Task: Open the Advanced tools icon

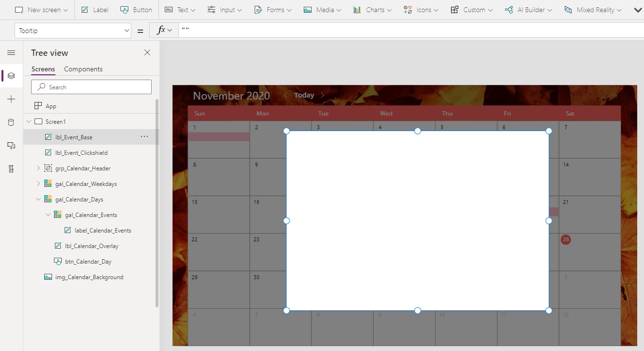Action: [x=11, y=168]
